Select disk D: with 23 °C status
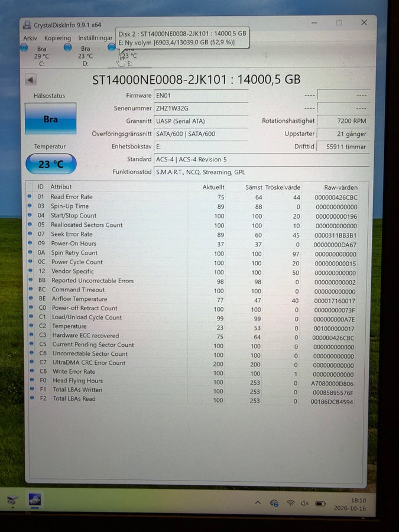 (x=85, y=56)
